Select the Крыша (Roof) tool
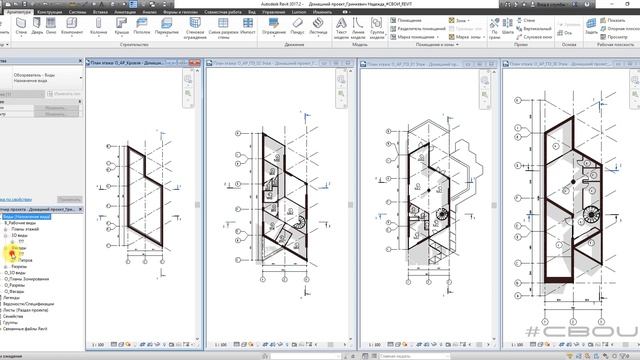The height and width of the screenshot is (360, 640). pyautogui.click(x=121, y=26)
